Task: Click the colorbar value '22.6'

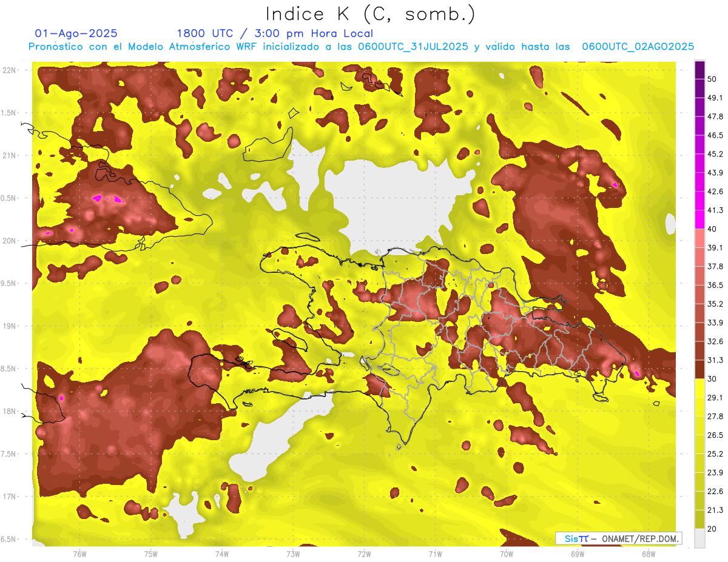Action: pyautogui.click(x=715, y=491)
